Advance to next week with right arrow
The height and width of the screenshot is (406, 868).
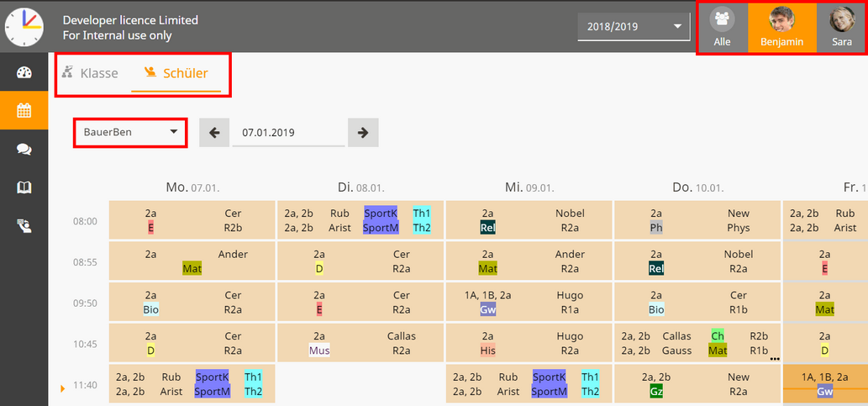tap(363, 133)
